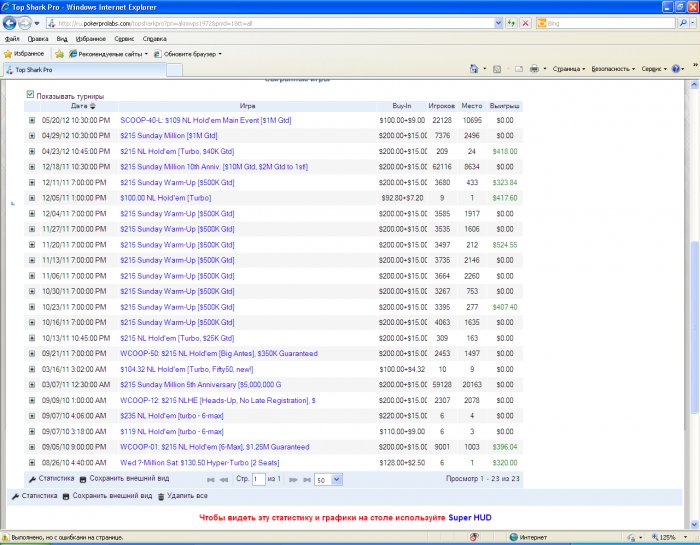This screenshot has height=545, width=700.
Task: Click the vertical page scrollbar thumb
Action: pyautogui.click(x=694, y=328)
